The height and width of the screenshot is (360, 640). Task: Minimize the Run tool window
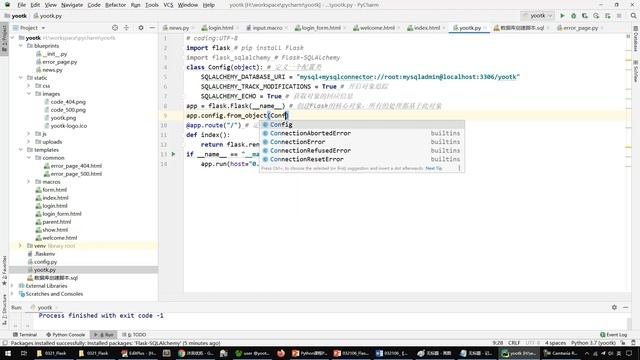pyautogui.click(x=626, y=307)
